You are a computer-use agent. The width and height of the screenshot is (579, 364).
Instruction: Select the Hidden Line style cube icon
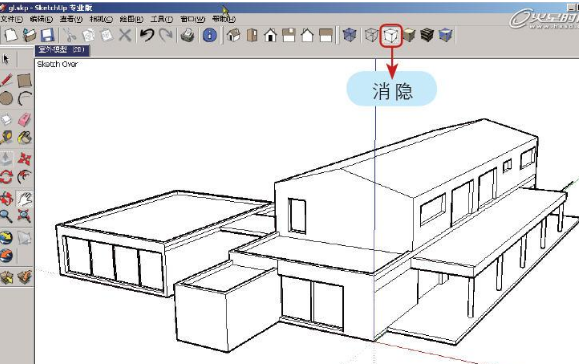(391, 36)
